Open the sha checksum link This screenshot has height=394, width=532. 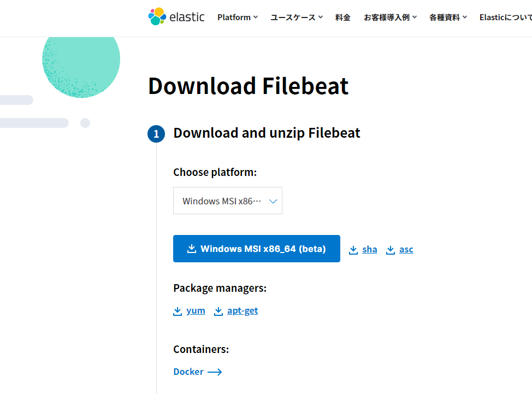369,249
